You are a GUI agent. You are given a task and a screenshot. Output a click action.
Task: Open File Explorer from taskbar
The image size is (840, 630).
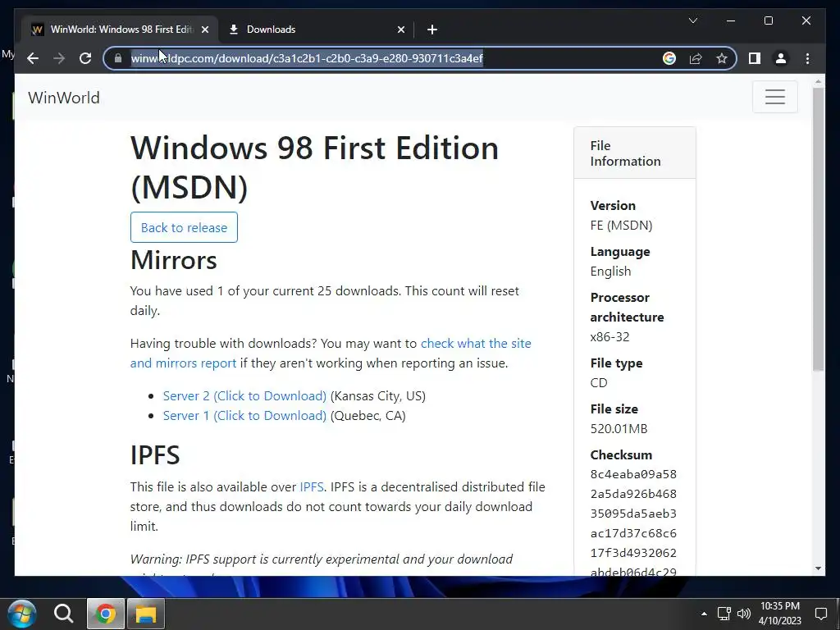[146, 614]
